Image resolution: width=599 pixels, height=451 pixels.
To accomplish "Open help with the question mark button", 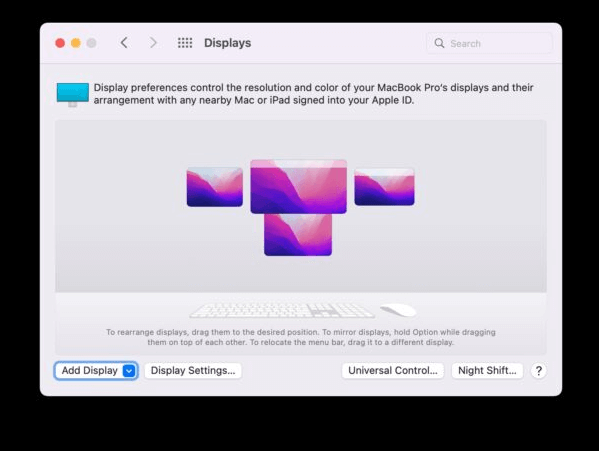I will (x=538, y=370).
